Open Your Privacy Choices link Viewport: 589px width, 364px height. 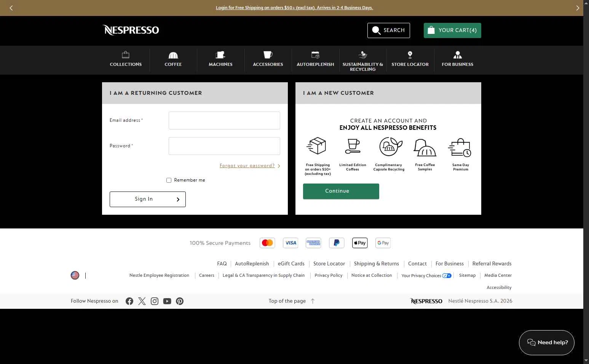[x=426, y=276]
